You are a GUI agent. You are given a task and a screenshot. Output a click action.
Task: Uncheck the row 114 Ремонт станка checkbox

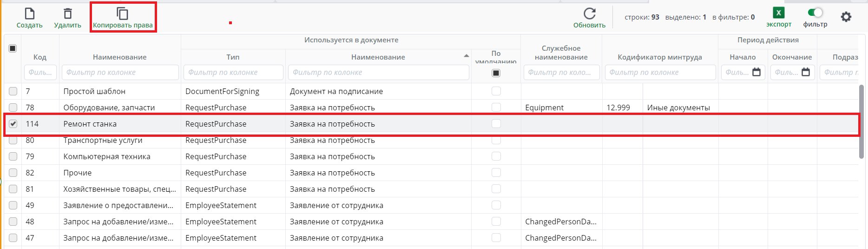[13, 124]
